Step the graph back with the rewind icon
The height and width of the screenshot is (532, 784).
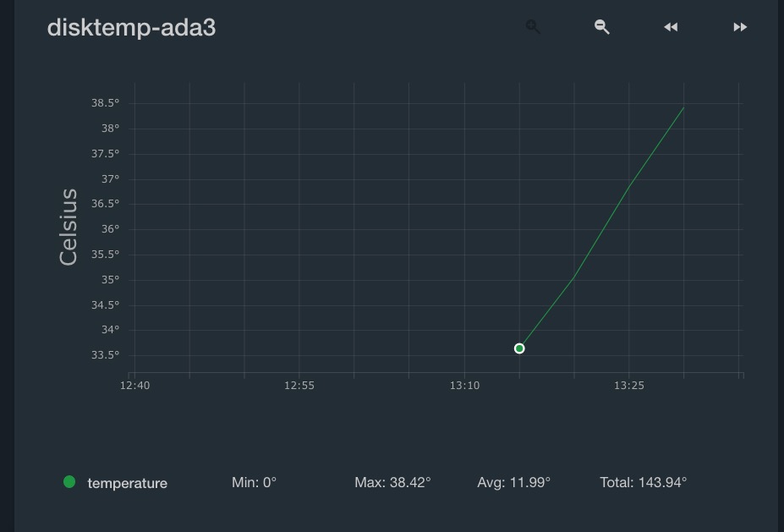point(671,27)
